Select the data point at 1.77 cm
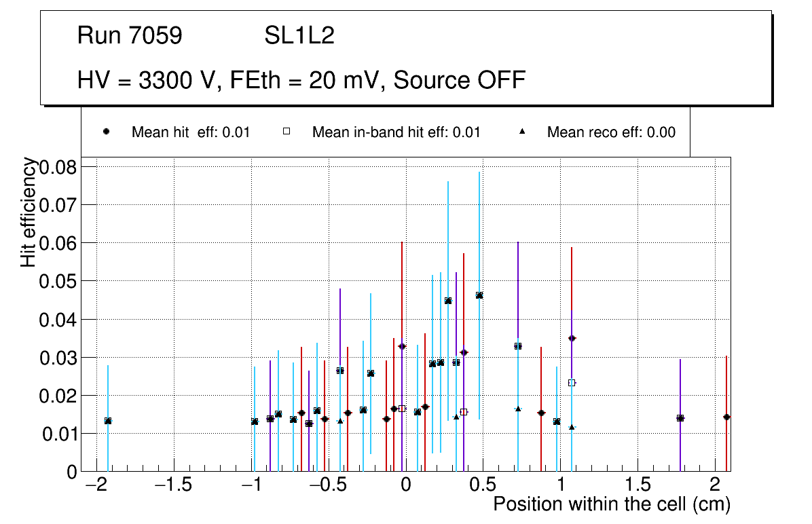 click(680, 418)
